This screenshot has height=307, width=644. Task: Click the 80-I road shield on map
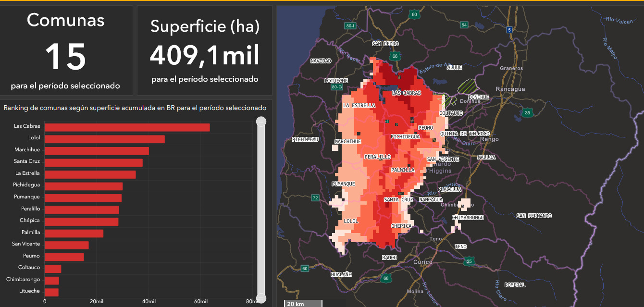coord(350,25)
